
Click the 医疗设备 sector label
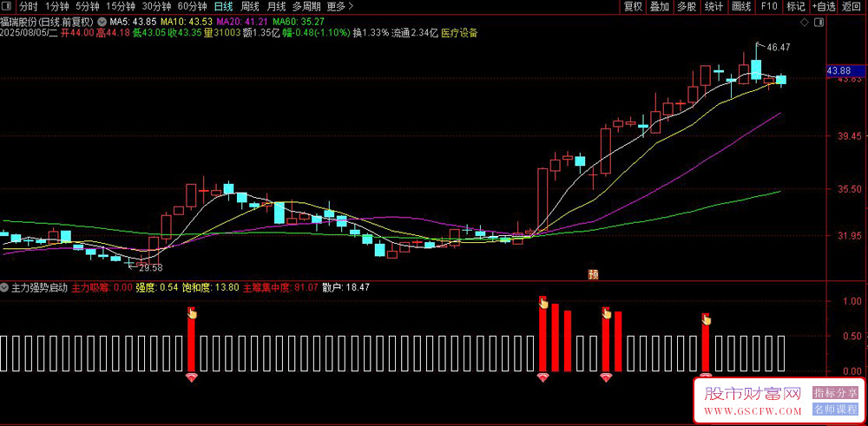coord(459,33)
